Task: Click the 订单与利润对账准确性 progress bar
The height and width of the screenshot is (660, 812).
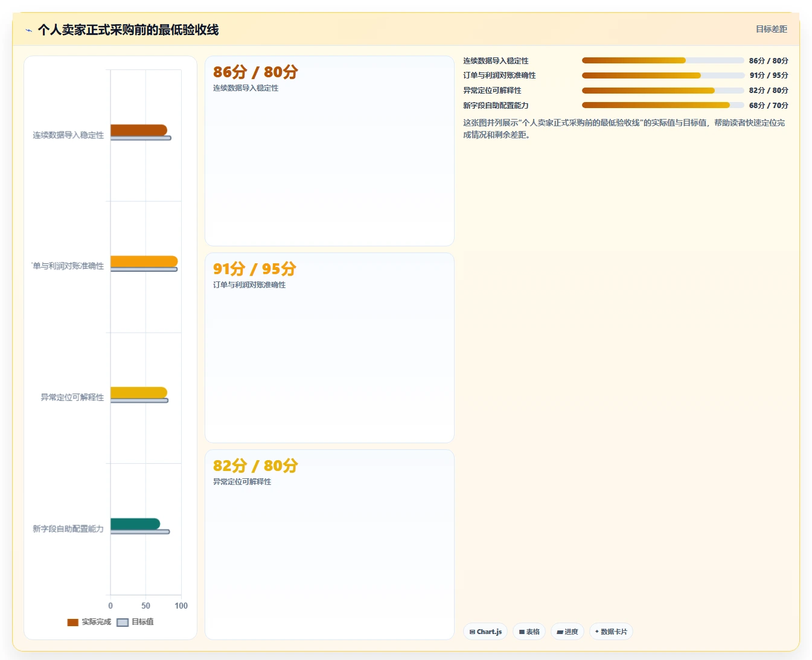Action: [663, 75]
